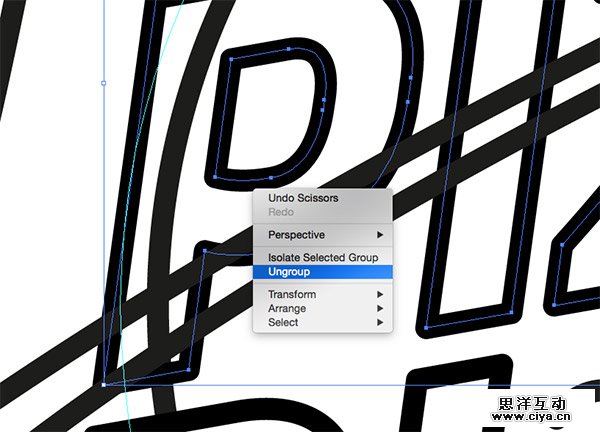600x432 pixels.
Task: Expand the Transform submenu arrow
Action: coord(380,294)
